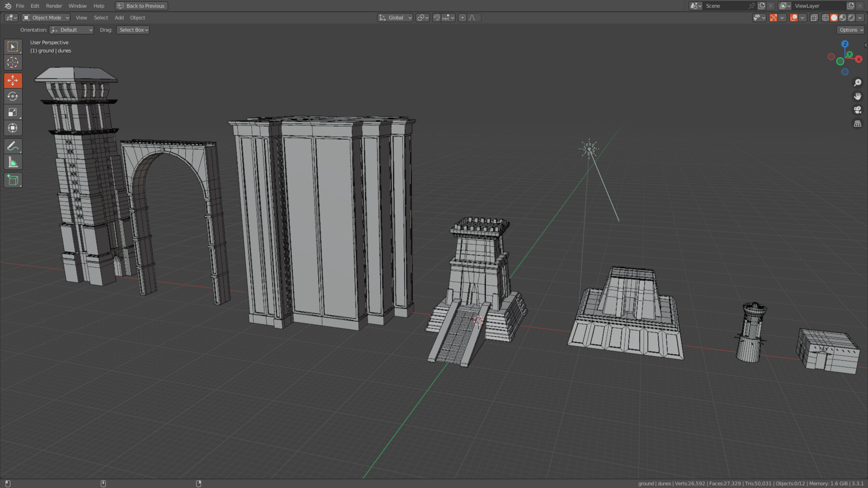Select the Rotate tool
The height and width of the screenshot is (488, 868).
[13, 96]
